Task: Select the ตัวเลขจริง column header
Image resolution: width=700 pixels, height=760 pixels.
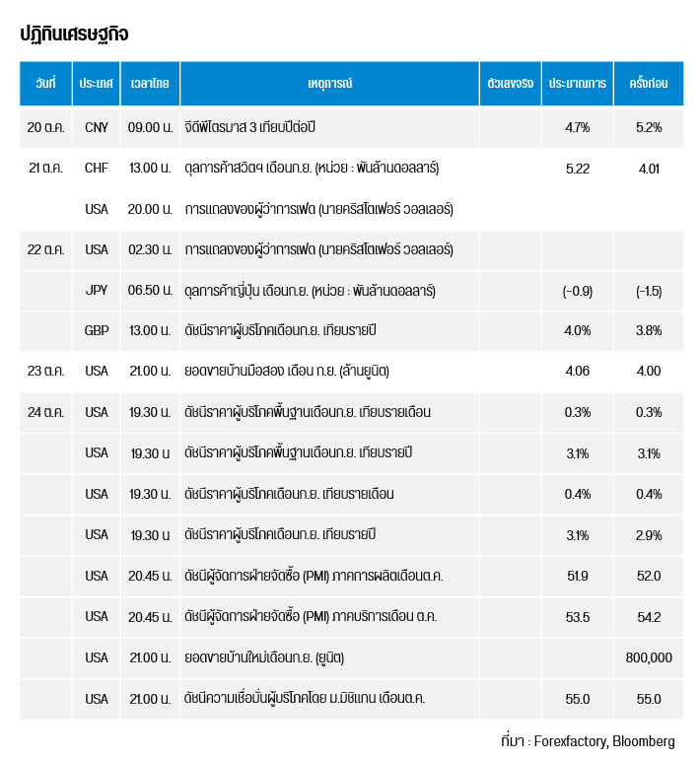Action: coord(510,84)
